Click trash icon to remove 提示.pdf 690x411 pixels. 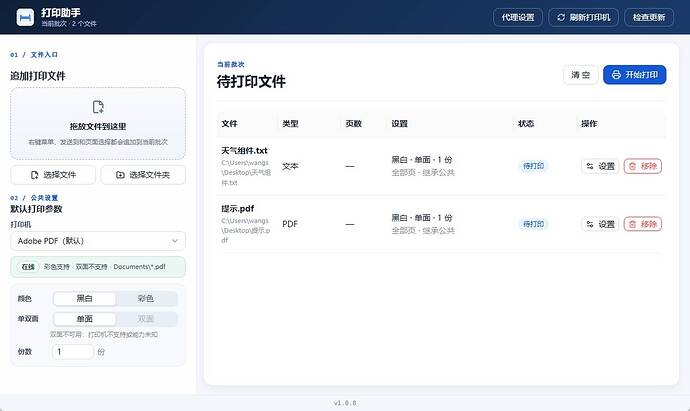(632, 224)
